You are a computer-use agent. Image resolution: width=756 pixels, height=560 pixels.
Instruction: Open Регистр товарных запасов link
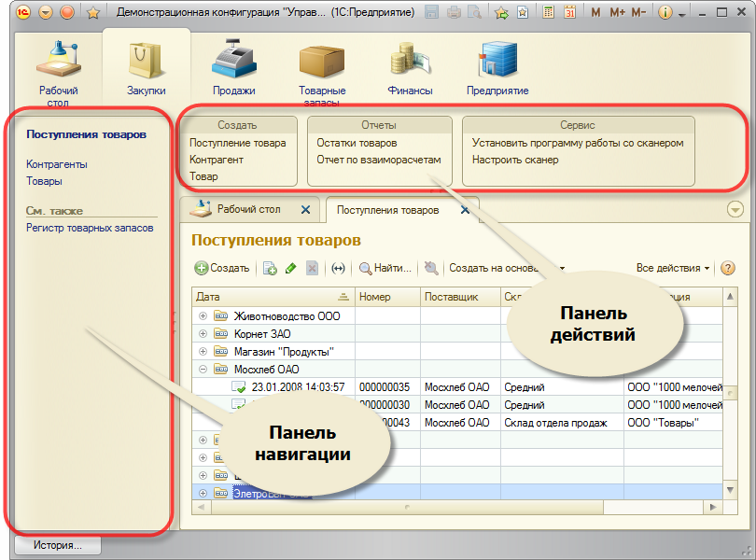[x=90, y=228]
